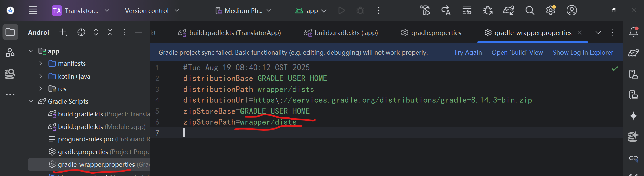The image size is (644, 176).
Task: Open editor tab options menu
Action: point(612,33)
